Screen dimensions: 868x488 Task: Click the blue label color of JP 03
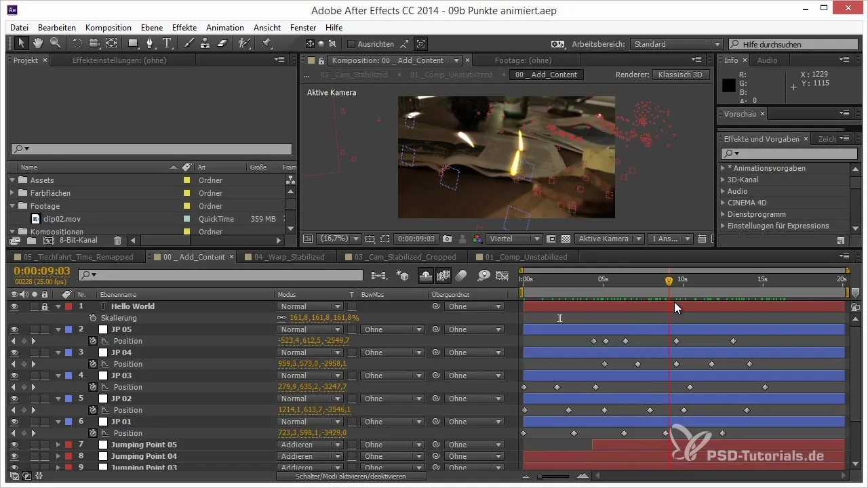68,375
